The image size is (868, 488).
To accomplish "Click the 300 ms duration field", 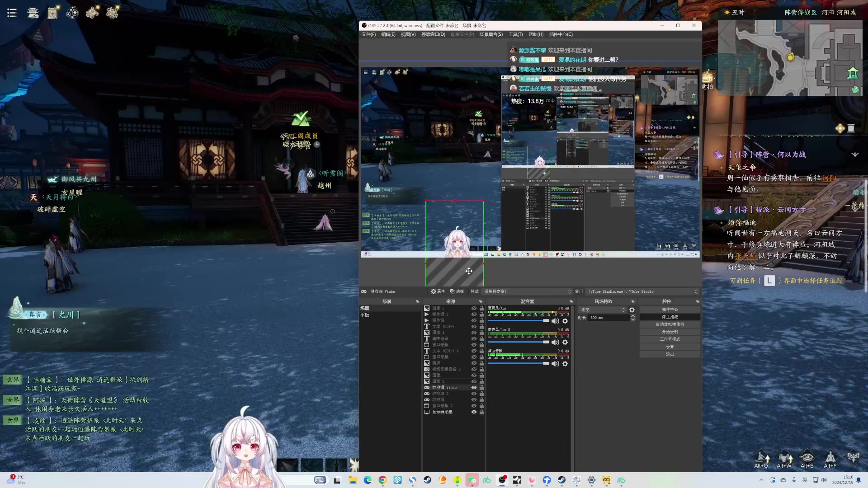I will (x=609, y=318).
